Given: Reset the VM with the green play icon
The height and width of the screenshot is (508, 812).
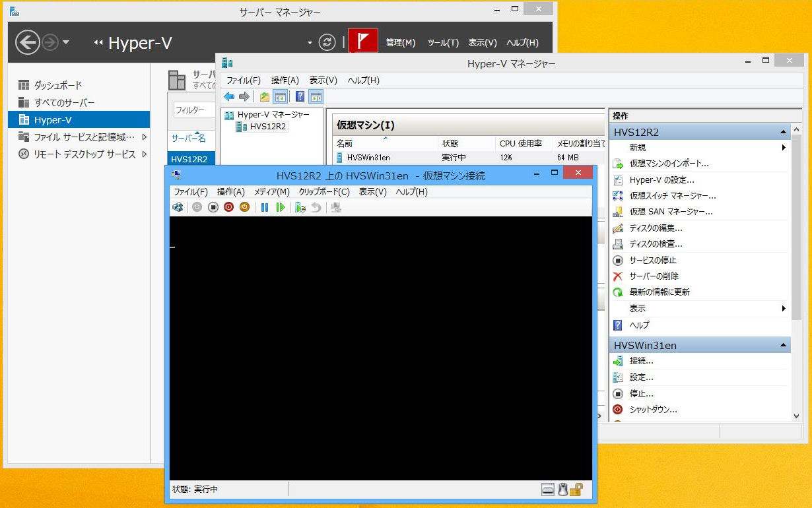Looking at the screenshot, I should pos(281,207).
